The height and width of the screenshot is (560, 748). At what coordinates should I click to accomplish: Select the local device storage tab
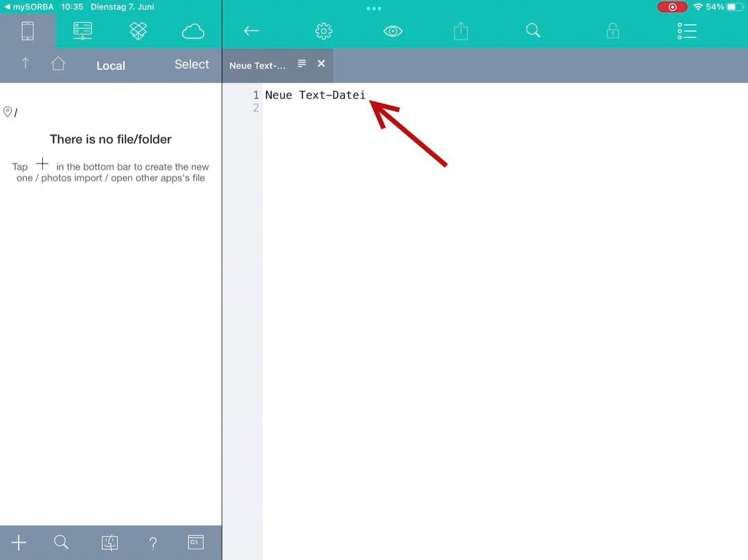click(x=27, y=31)
